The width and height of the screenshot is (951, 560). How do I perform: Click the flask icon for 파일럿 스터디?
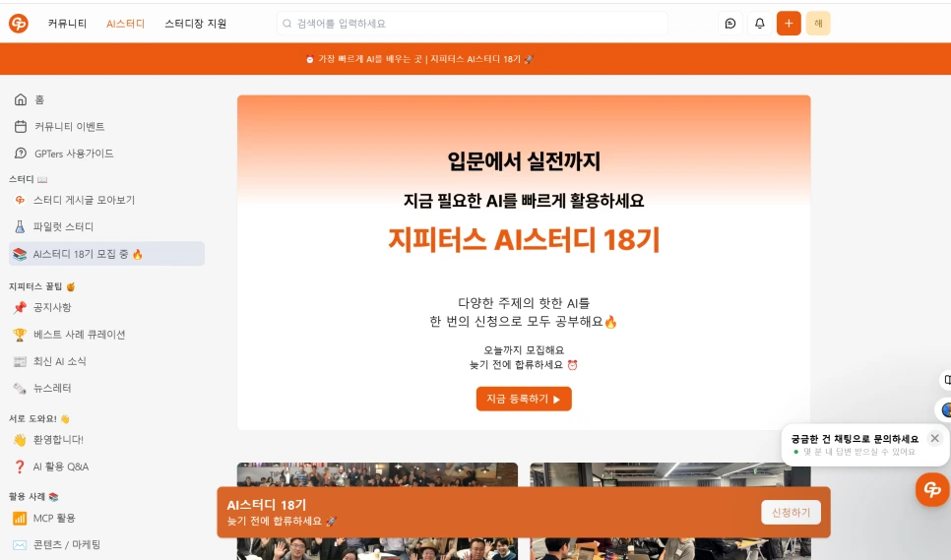[20, 226]
